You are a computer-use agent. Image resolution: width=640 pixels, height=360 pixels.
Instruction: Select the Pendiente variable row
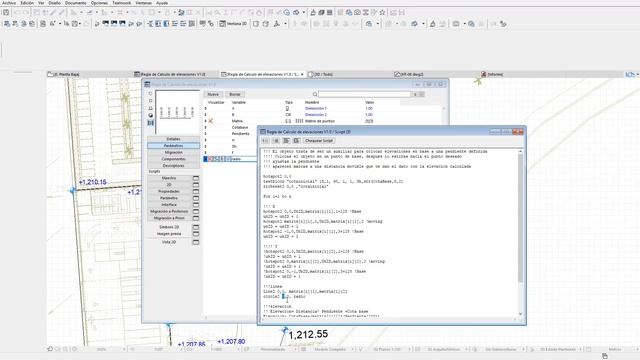click(x=240, y=133)
